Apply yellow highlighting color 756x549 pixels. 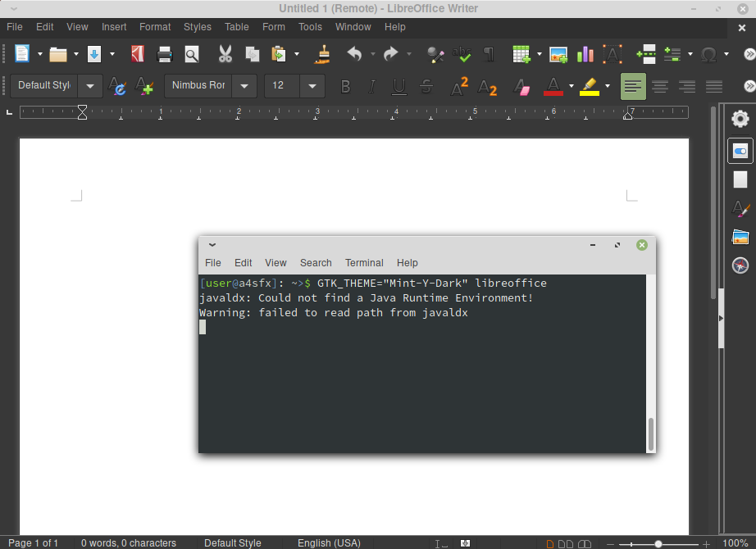coord(590,87)
